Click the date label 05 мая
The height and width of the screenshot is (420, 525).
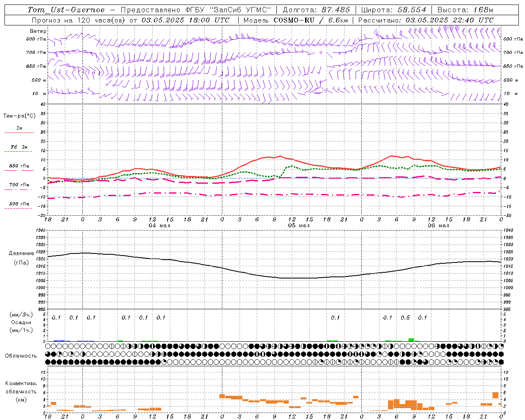point(299,226)
